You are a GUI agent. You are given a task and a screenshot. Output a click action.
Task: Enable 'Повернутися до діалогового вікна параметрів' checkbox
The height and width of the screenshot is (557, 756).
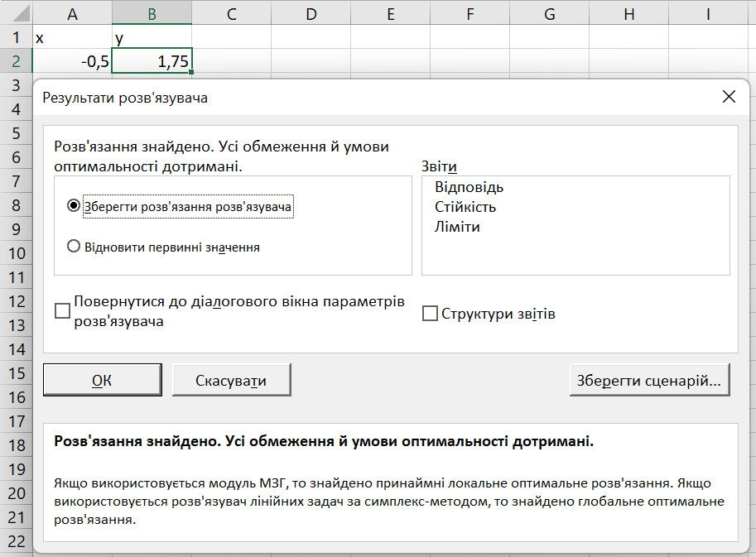click(62, 311)
